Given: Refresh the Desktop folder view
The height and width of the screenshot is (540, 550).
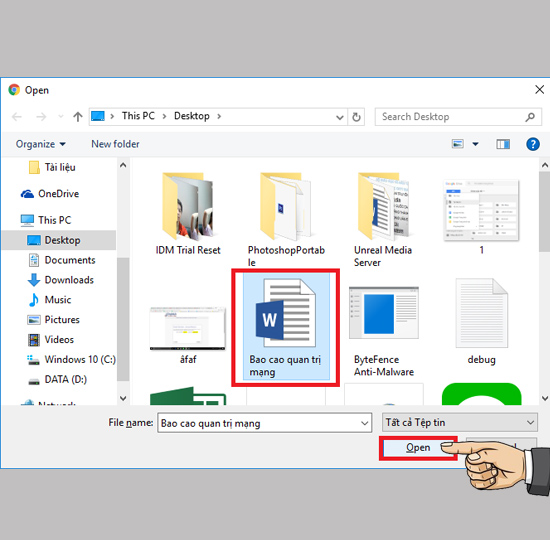Looking at the screenshot, I should (356, 117).
